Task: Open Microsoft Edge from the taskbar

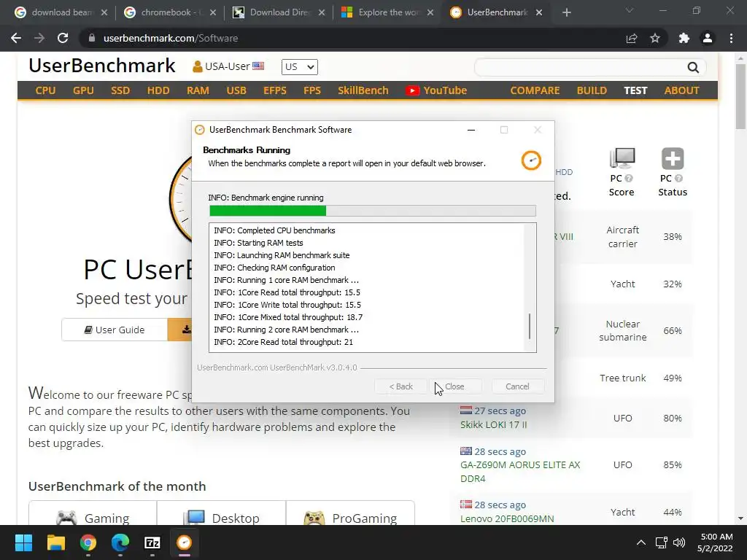Action: tap(120, 542)
